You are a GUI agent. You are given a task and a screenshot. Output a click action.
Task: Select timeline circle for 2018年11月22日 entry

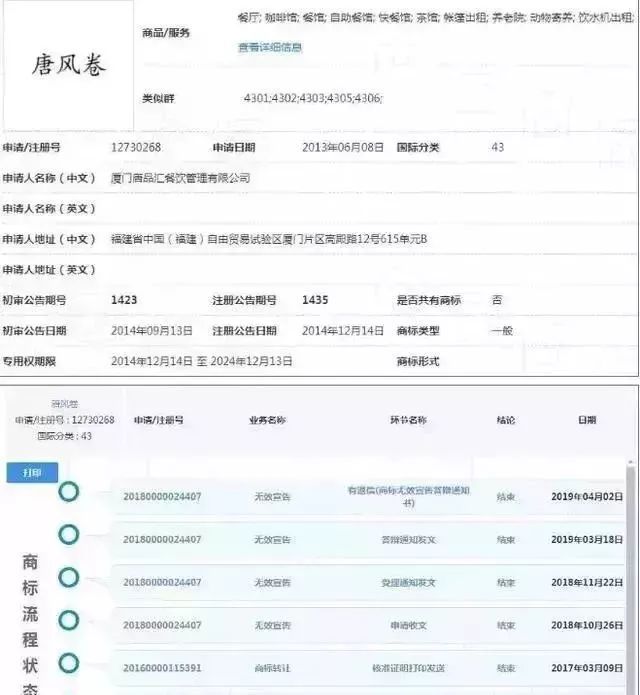[69, 578]
